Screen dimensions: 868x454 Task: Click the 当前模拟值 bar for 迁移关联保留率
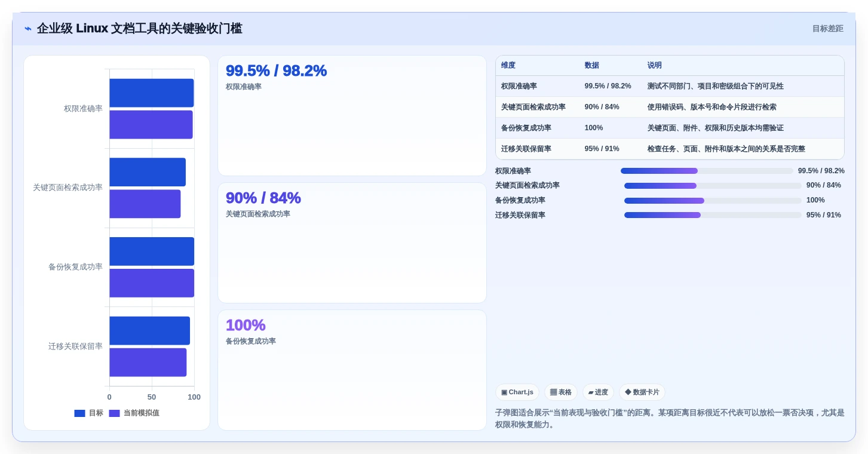[148, 363]
